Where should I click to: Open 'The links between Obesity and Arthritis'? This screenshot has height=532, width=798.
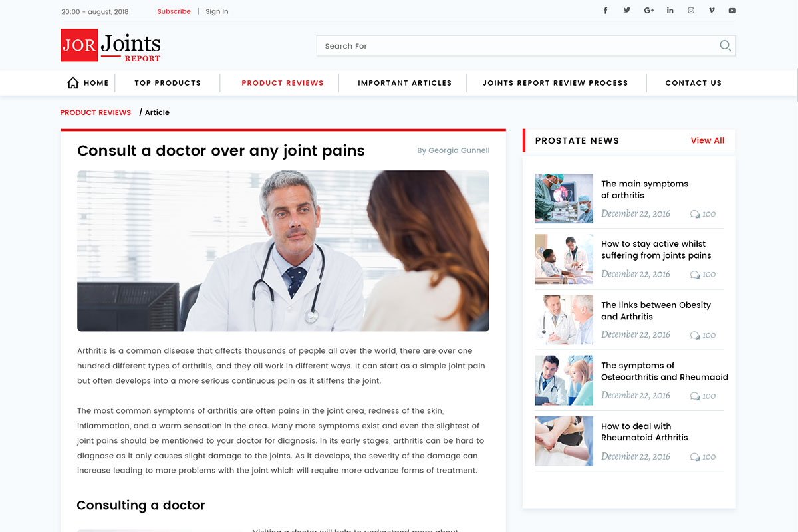pos(656,311)
